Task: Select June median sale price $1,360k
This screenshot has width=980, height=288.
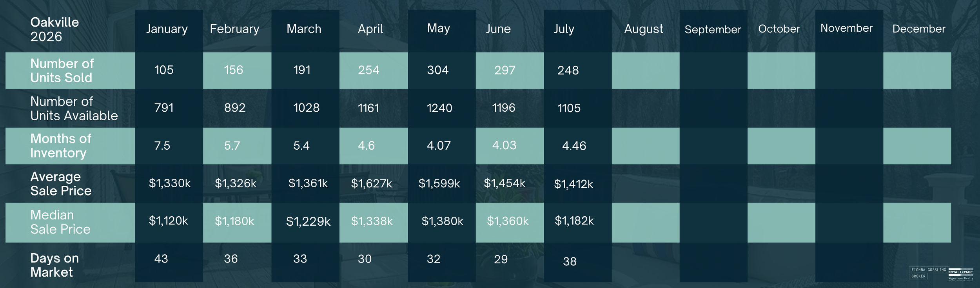Action: click(x=508, y=221)
